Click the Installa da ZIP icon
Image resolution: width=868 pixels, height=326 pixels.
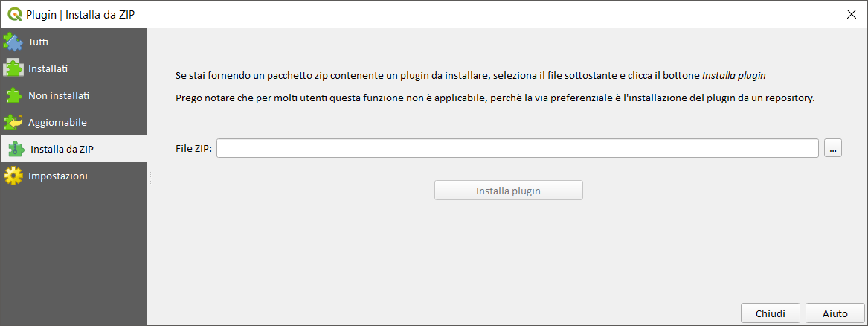point(16,149)
